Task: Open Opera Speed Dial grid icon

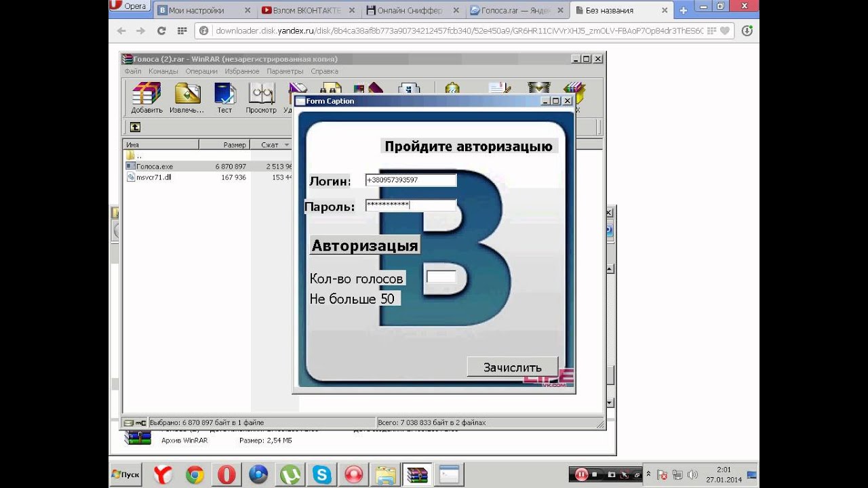Action: pos(182,30)
